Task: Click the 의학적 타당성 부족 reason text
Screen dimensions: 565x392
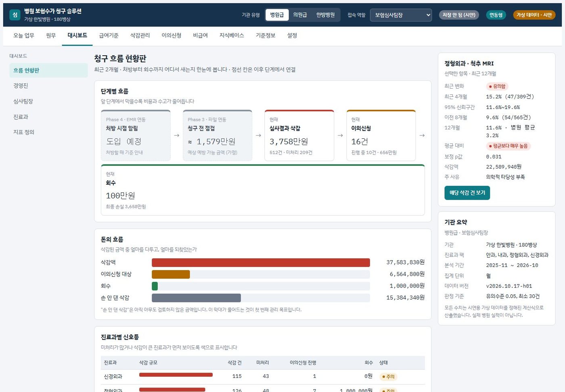Action: tap(505, 177)
